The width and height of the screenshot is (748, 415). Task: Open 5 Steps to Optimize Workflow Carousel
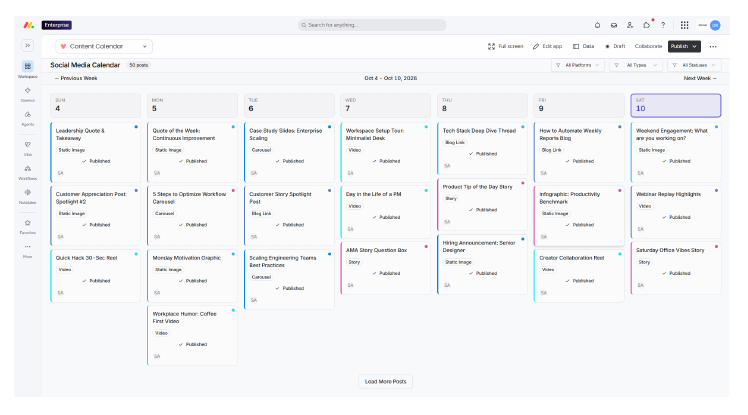192,216
